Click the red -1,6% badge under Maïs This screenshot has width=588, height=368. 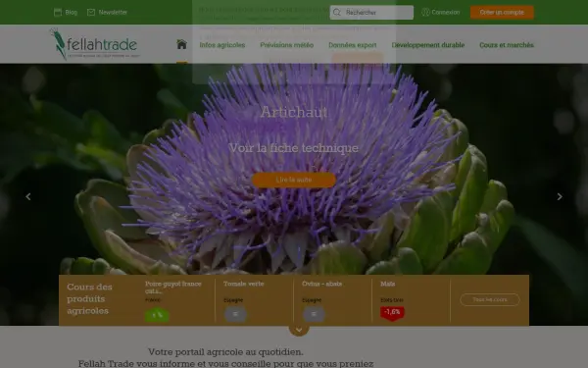(x=392, y=313)
